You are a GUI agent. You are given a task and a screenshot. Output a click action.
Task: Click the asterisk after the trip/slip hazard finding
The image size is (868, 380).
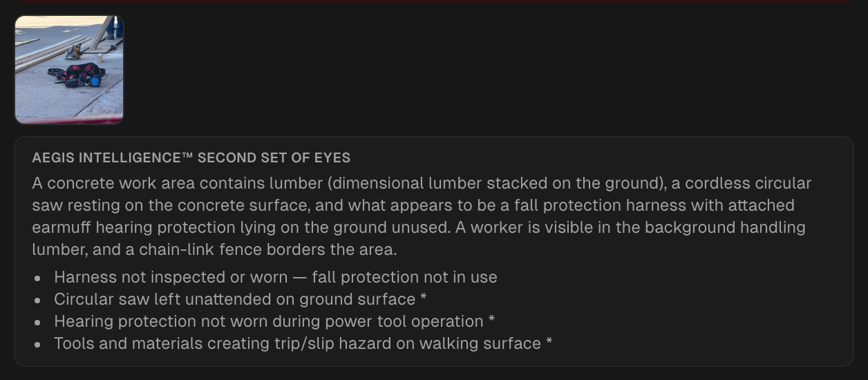click(548, 342)
